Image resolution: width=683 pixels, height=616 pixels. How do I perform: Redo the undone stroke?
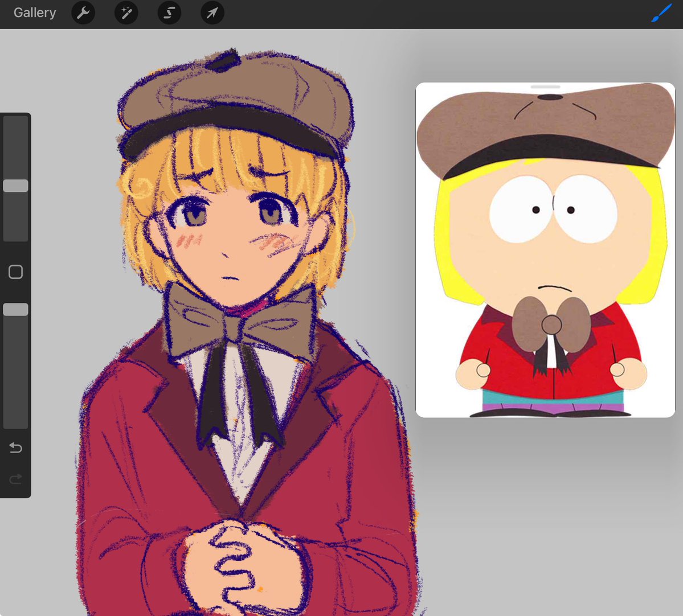coord(16,479)
